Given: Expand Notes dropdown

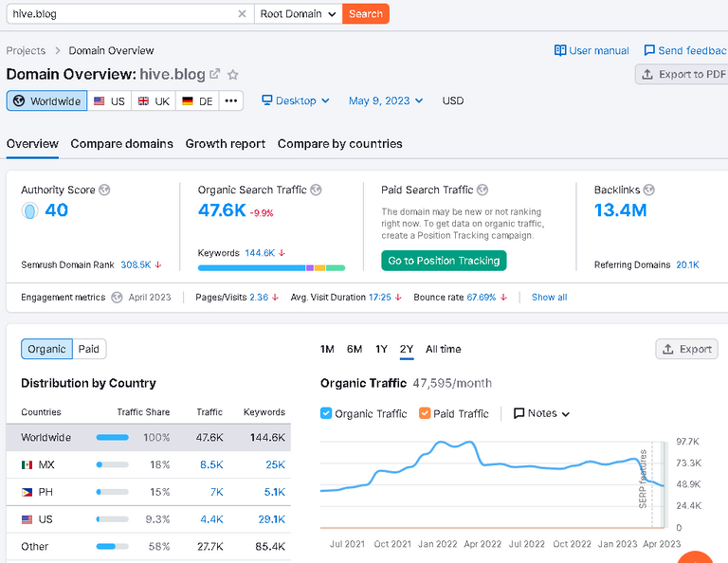Looking at the screenshot, I should click(566, 414).
